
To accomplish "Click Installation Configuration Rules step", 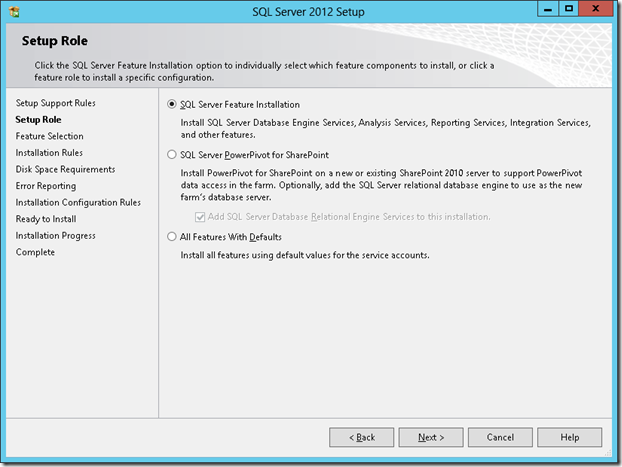I will click(78, 203).
